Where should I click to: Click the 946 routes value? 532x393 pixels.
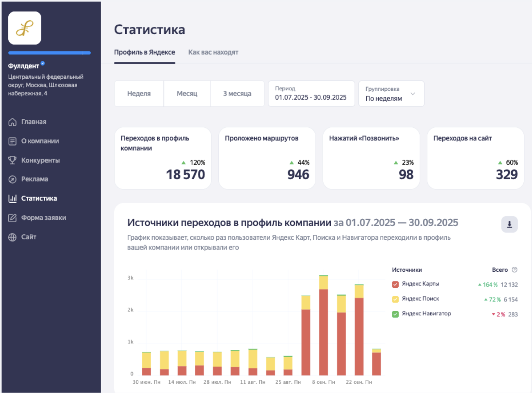click(x=298, y=175)
